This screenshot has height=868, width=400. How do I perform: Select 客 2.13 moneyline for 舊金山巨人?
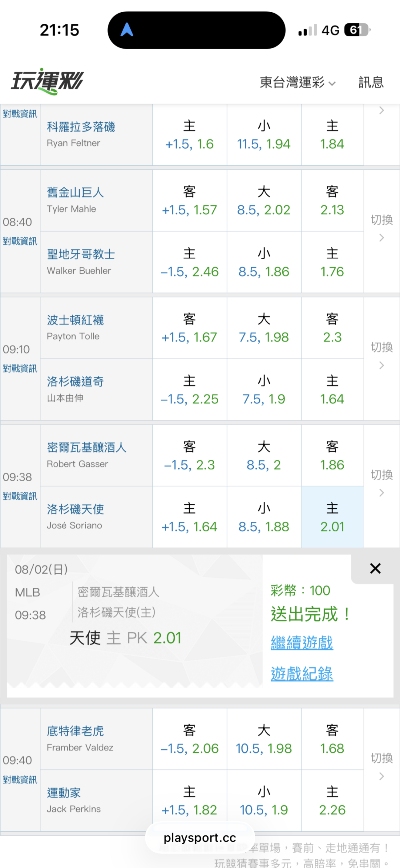click(332, 201)
